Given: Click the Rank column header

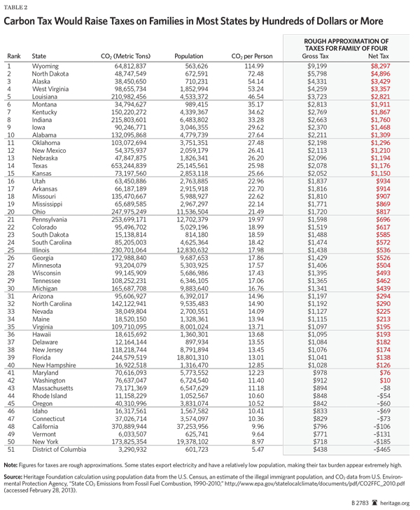Looking at the screenshot, I should click(13, 55).
